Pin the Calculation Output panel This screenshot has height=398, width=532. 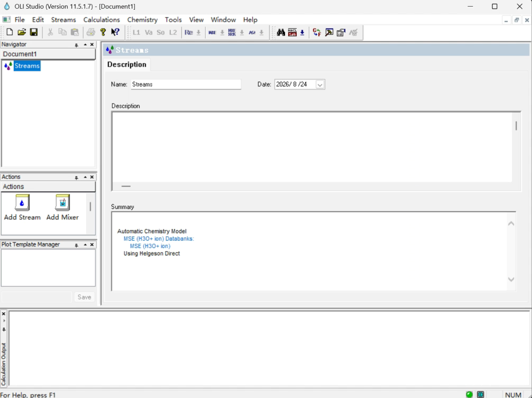pos(4,329)
